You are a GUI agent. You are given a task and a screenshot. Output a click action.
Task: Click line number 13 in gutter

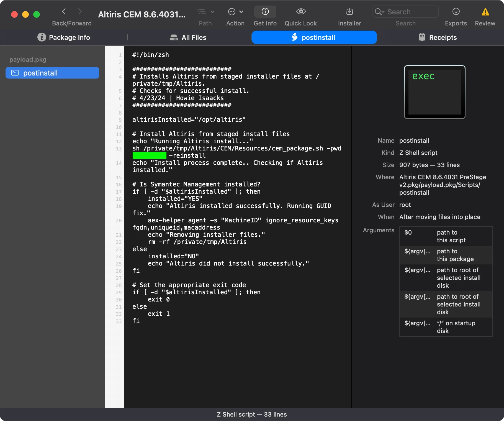119,149
